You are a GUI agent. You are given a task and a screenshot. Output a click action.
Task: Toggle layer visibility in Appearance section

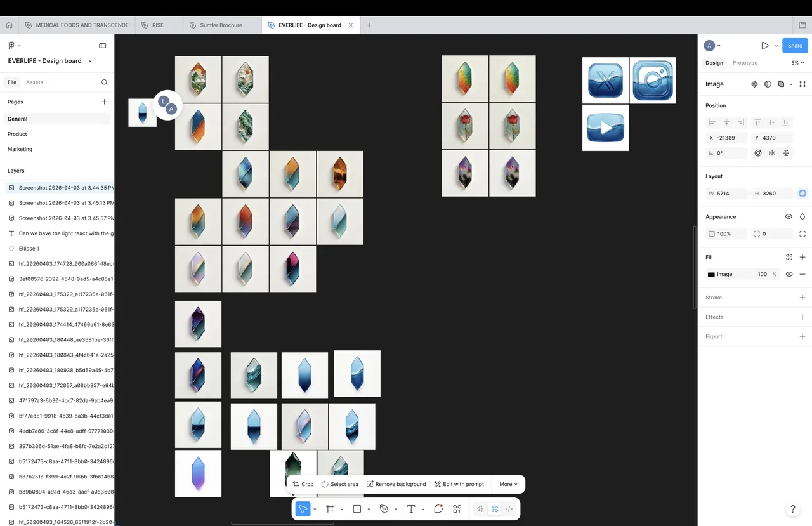(789, 217)
